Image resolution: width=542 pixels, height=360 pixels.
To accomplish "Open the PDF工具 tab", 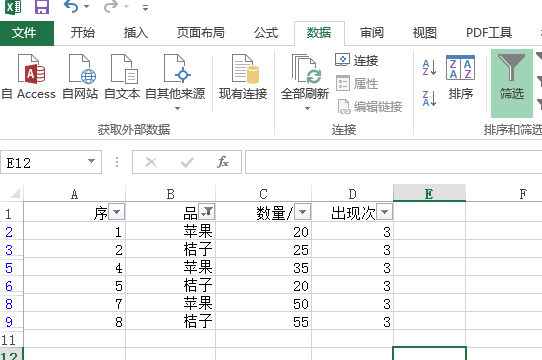I will click(489, 33).
